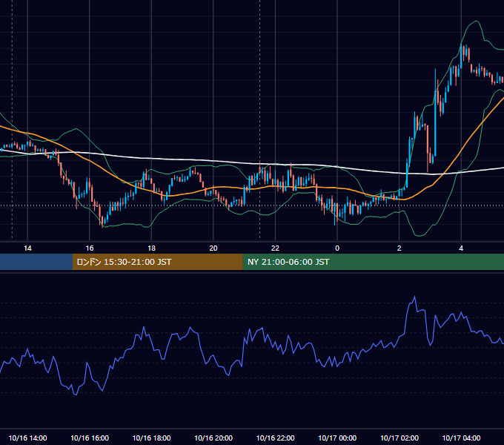Click the '10/16 20:00' label on indicator axis
This screenshot has height=445, width=504.
[213, 438]
